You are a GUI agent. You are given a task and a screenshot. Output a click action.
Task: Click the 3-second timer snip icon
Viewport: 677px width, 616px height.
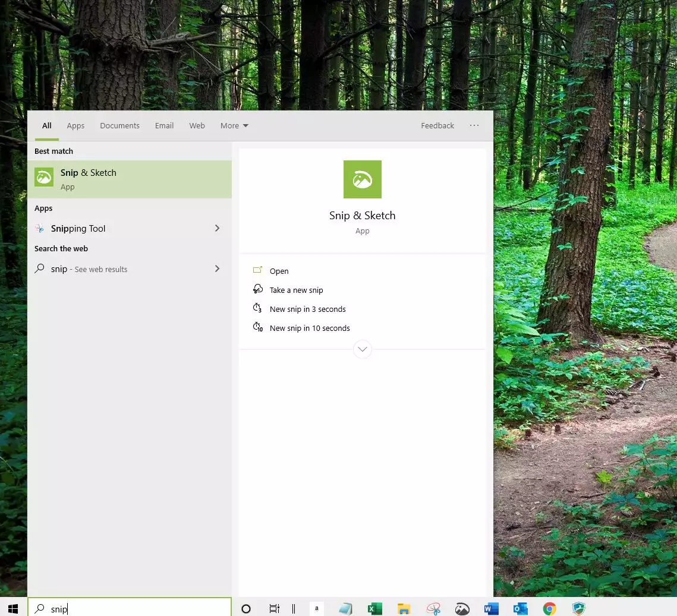(x=257, y=308)
